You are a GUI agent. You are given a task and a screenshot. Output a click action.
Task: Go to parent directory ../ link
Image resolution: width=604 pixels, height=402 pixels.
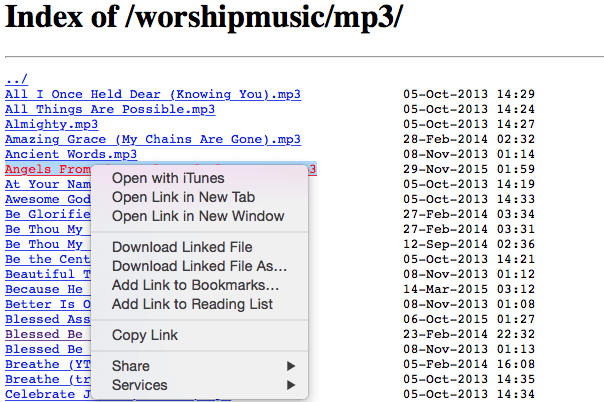(x=16, y=79)
